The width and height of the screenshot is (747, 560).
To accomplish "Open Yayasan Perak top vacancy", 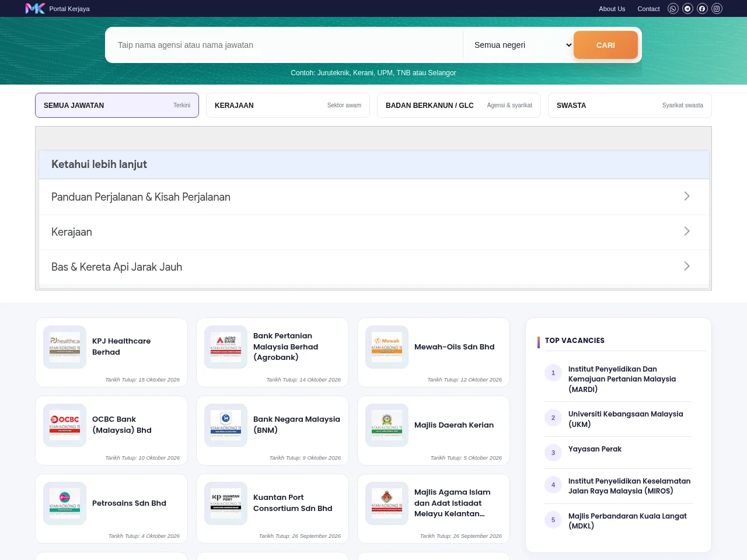I will (595, 449).
